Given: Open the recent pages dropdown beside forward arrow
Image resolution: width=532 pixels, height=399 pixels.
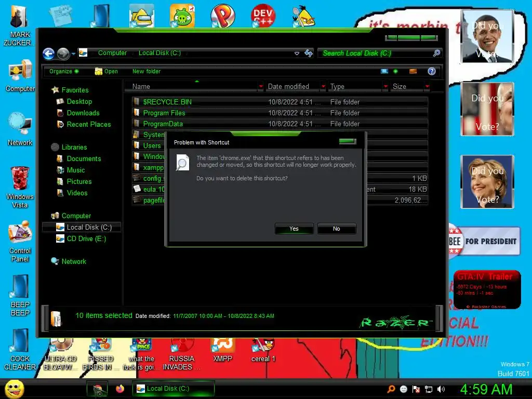Looking at the screenshot, I should pyautogui.click(x=73, y=54).
